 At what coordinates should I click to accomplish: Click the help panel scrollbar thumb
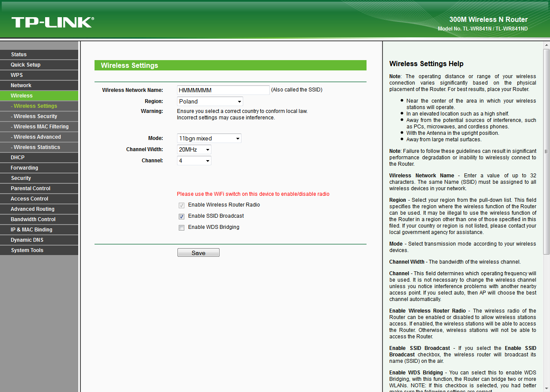coord(547,151)
